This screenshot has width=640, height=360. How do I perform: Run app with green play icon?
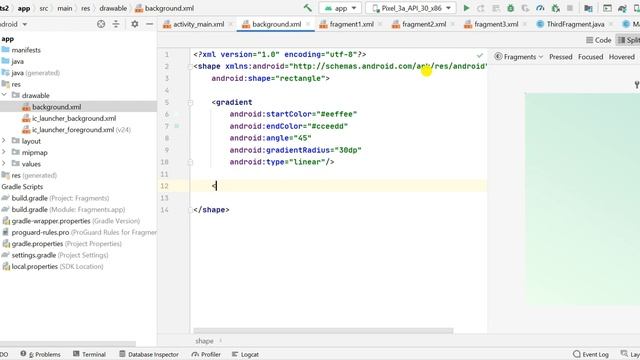click(466, 8)
